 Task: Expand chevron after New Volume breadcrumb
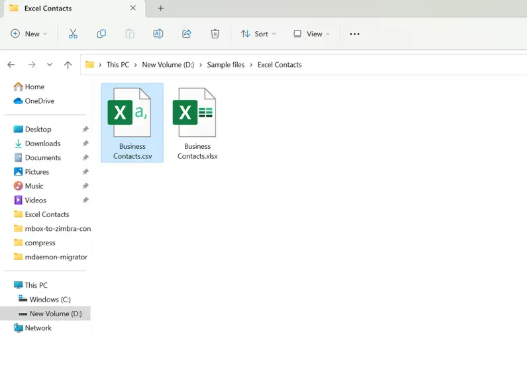coord(201,65)
